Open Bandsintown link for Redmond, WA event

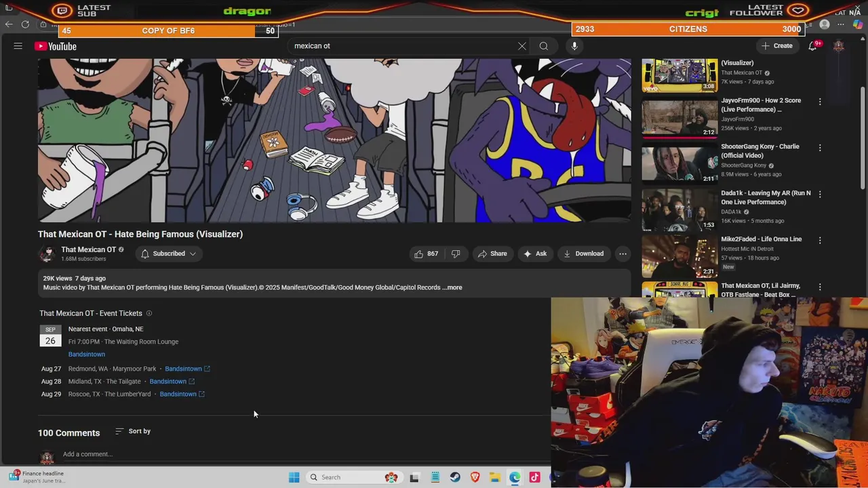click(x=187, y=369)
